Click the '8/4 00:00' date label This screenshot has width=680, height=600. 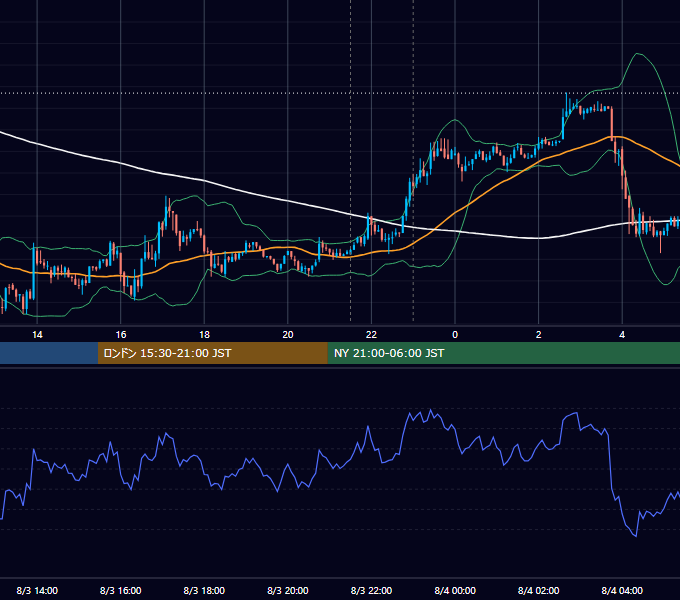[x=455, y=590]
